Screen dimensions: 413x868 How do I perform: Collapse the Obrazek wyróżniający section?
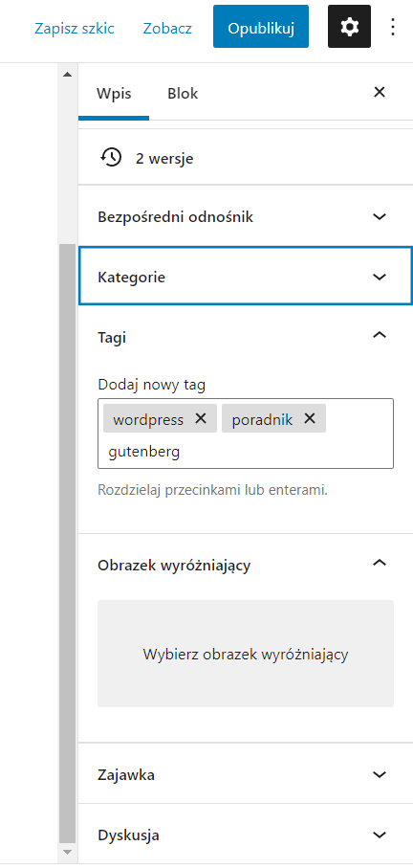coord(246,565)
